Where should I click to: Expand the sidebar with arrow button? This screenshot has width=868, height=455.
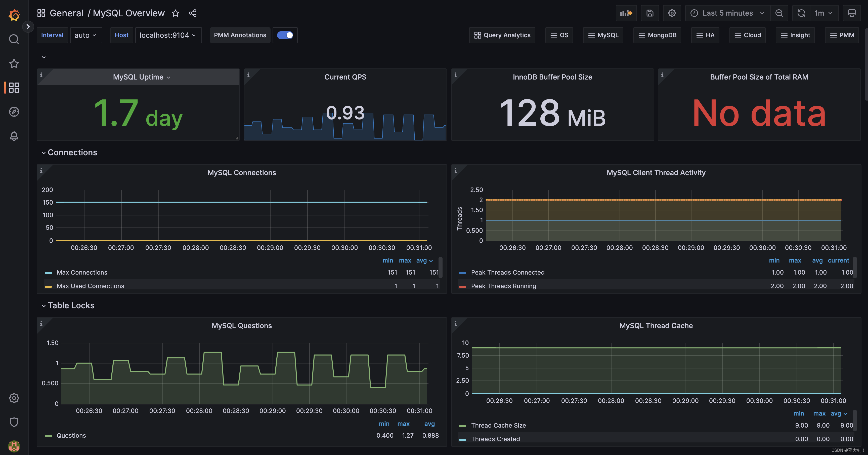pyautogui.click(x=28, y=26)
